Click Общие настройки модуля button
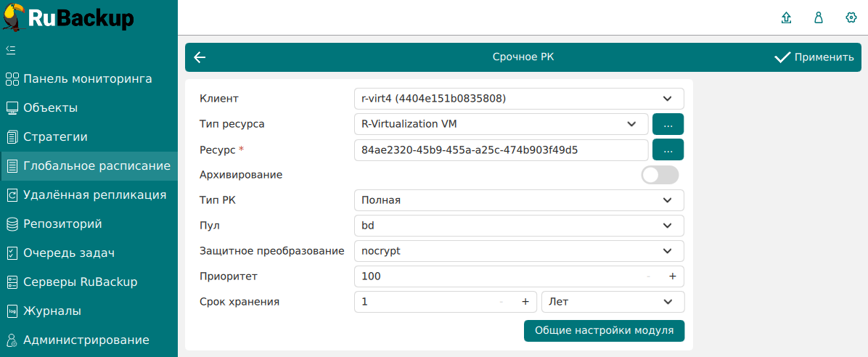This screenshot has width=868, height=357. [x=604, y=330]
